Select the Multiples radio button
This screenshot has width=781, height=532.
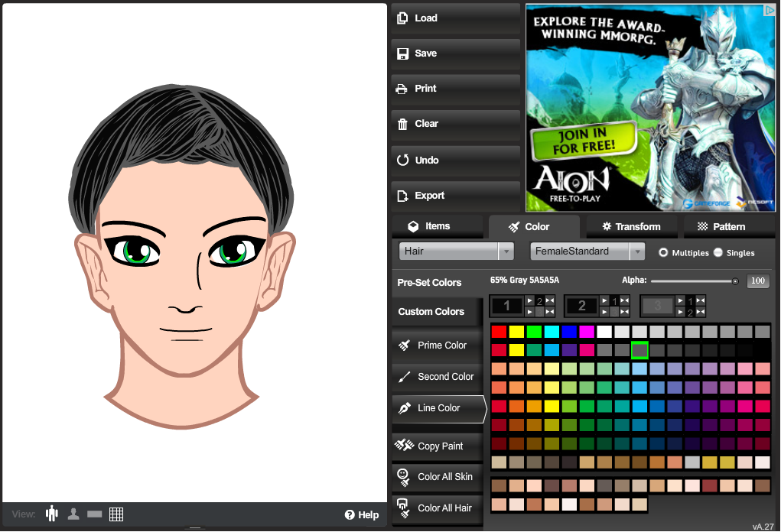click(663, 252)
